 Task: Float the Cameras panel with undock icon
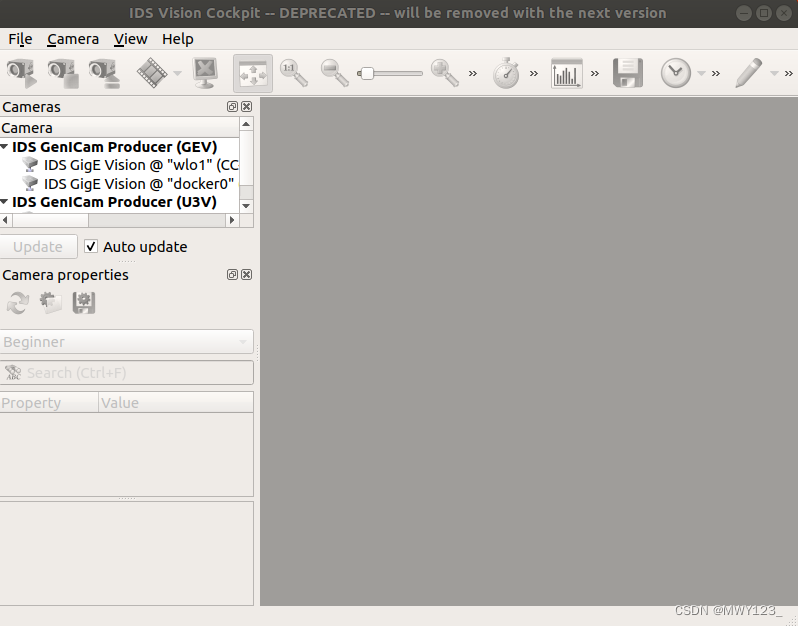(232, 106)
